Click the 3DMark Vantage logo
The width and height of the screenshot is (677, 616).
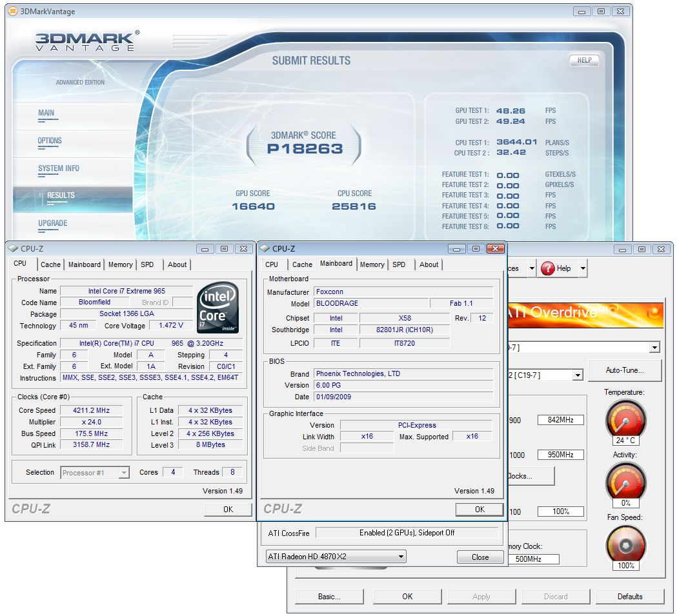point(87,41)
